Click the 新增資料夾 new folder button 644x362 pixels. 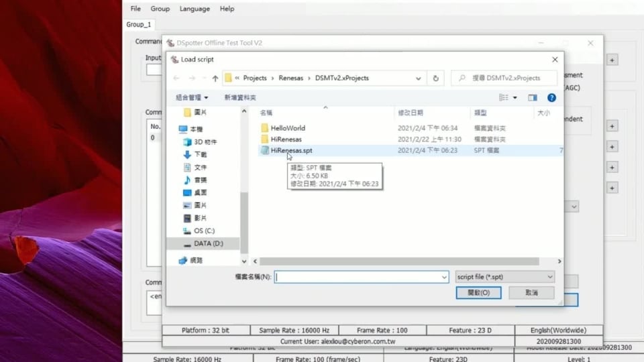coord(240,98)
